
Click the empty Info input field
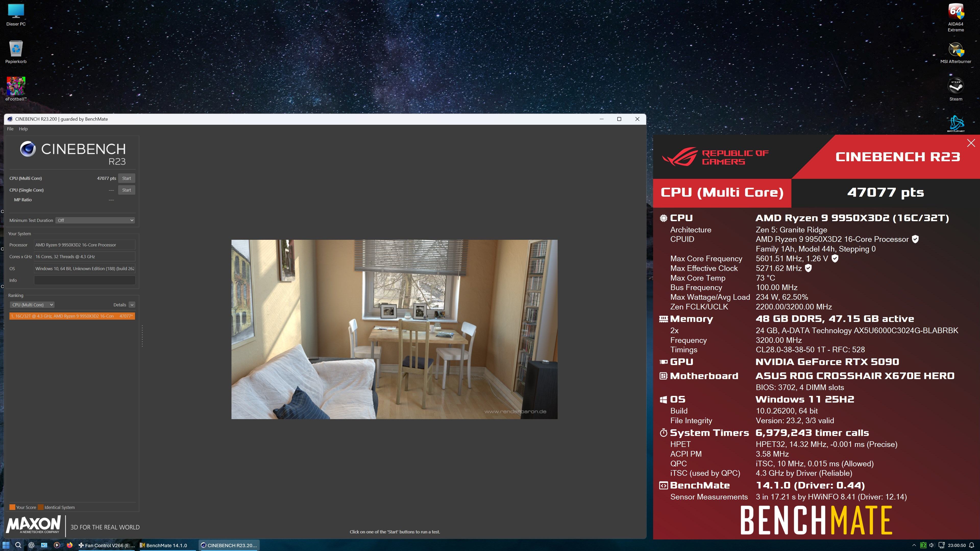pyautogui.click(x=84, y=280)
